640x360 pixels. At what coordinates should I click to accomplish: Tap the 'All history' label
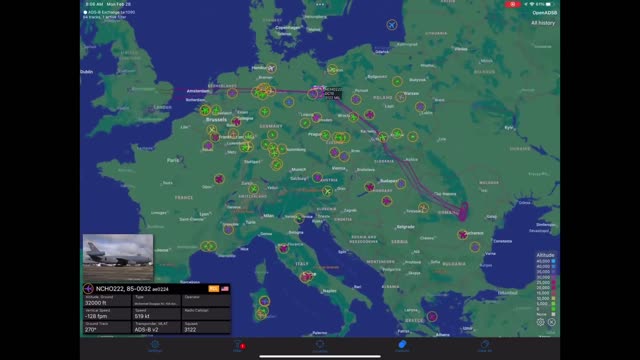[x=543, y=23]
